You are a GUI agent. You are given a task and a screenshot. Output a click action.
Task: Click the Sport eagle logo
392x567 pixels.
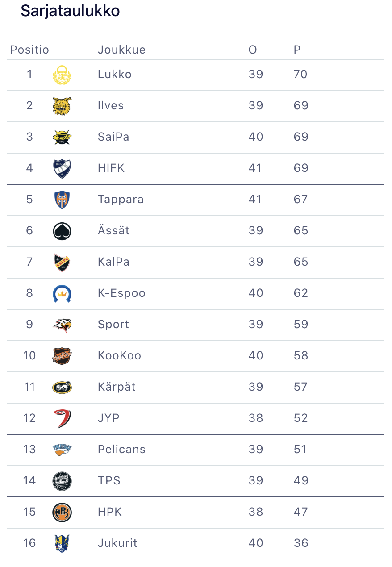point(62,325)
